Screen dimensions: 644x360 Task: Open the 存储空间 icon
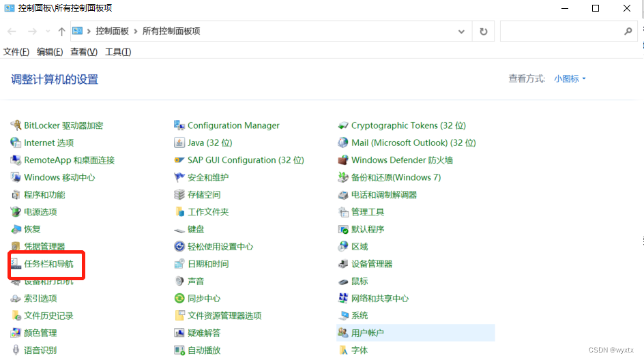point(179,194)
